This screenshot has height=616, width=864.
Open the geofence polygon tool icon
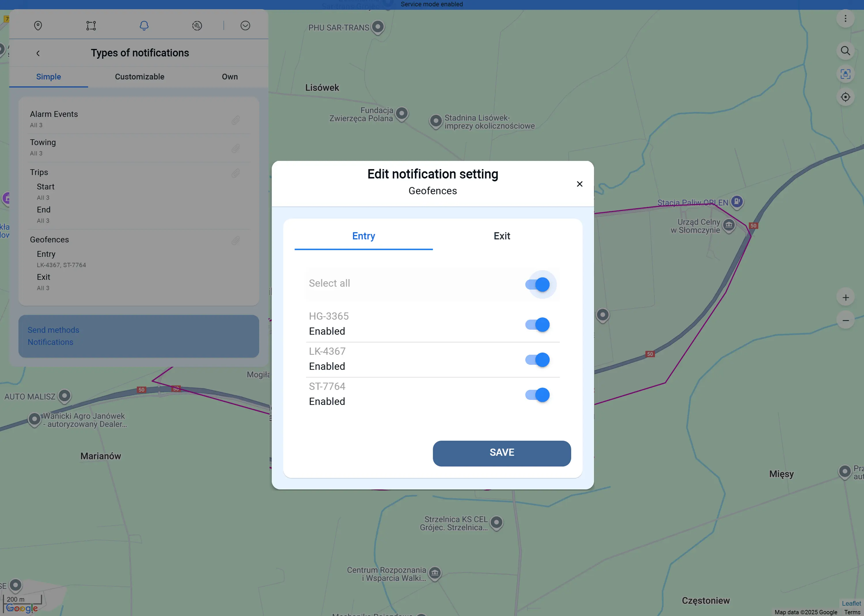(x=91, y=25)
